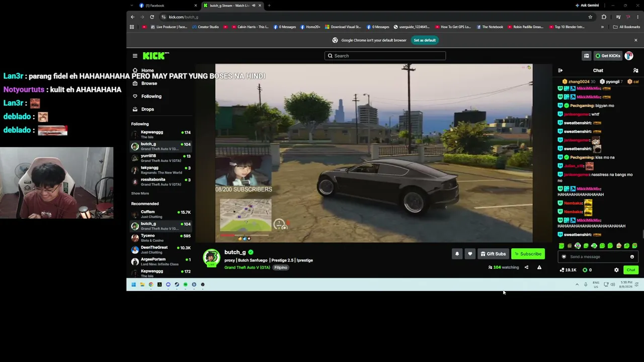Report the stream with warning icon
The image size is (644, 362).
pyautogui.click(x=539, y=267)
